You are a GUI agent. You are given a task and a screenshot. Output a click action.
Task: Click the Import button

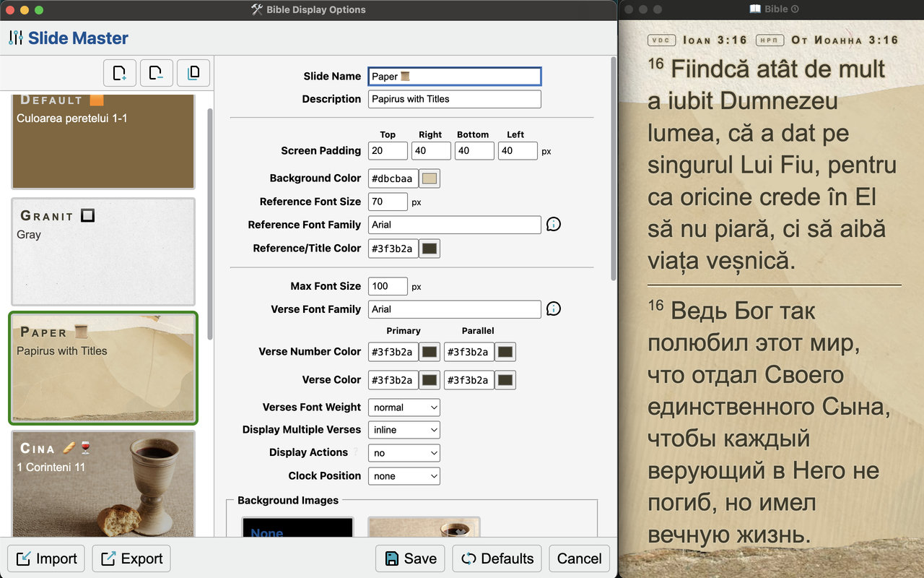tap(46, 558)
